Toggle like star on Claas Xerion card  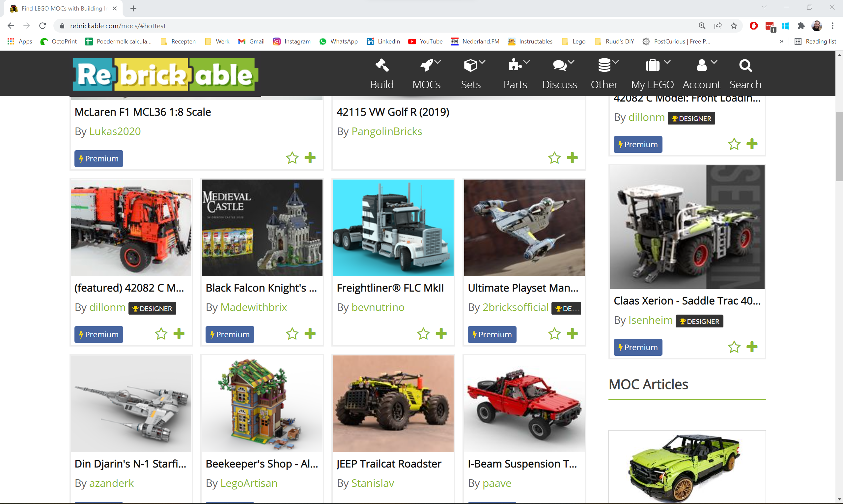pyautogui.click(x=734, y=347)
